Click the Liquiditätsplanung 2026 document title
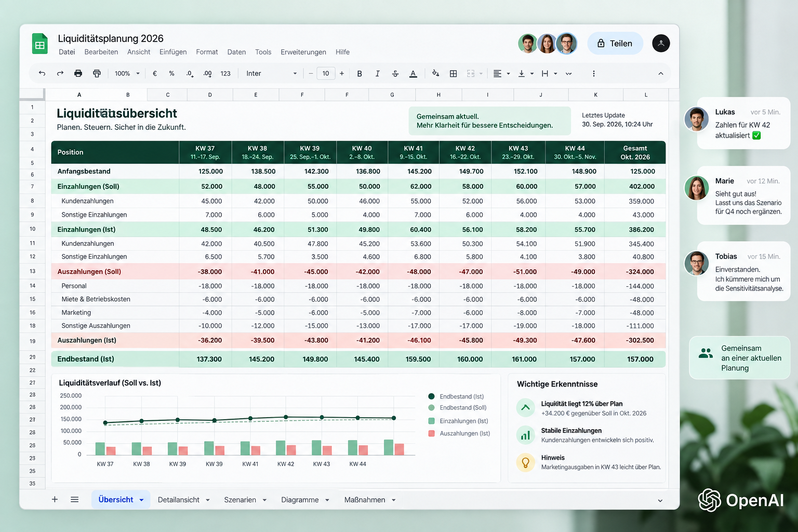This screenshot has width=798, height=532. pos(111,38)
